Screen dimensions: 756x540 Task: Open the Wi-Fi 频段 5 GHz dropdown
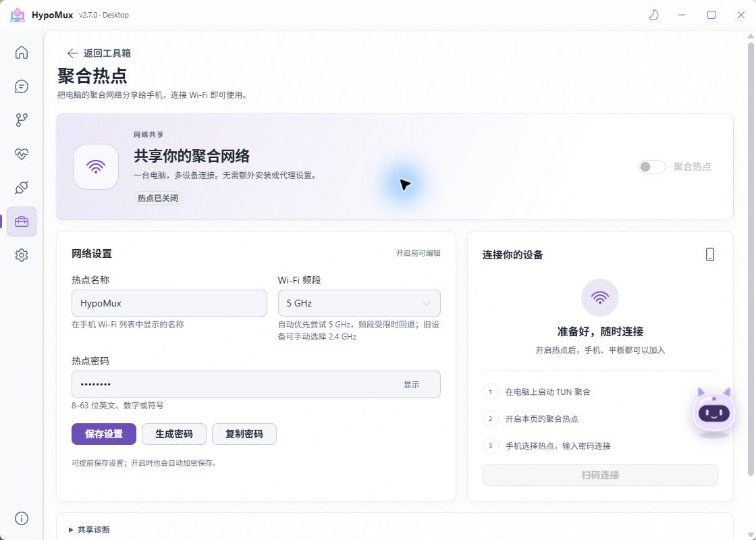(359, 303)
